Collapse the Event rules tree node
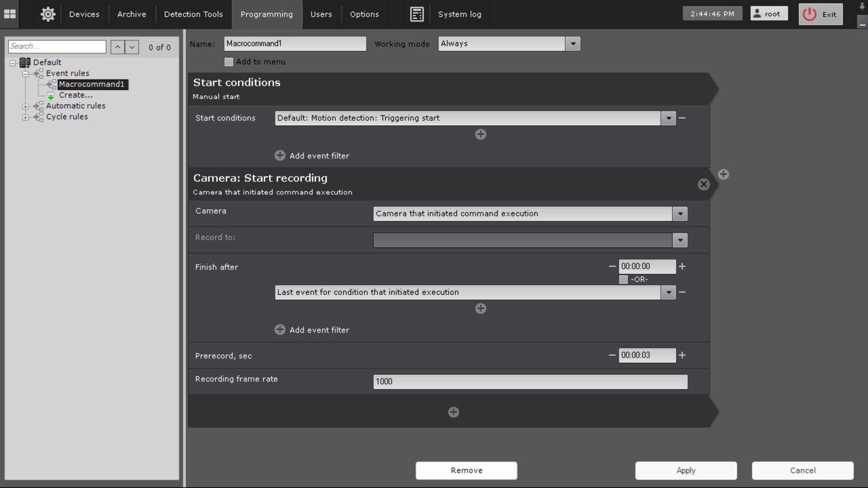This screenshot has width=868, height=488. pos(26,74)
